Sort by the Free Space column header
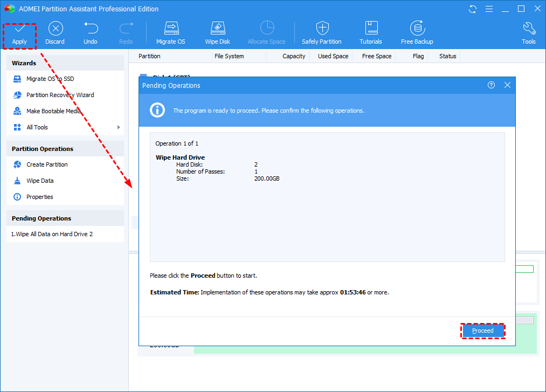This screenshot has height=392, width=546. point(377,56)
